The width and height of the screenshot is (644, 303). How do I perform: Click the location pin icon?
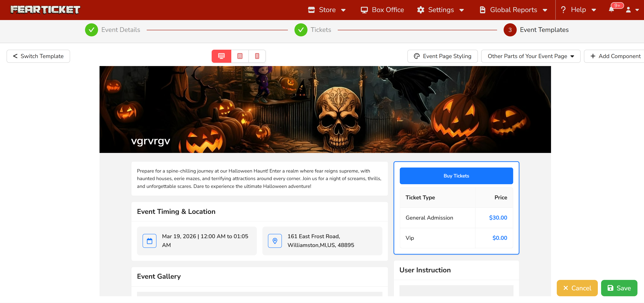click(275, 241)
